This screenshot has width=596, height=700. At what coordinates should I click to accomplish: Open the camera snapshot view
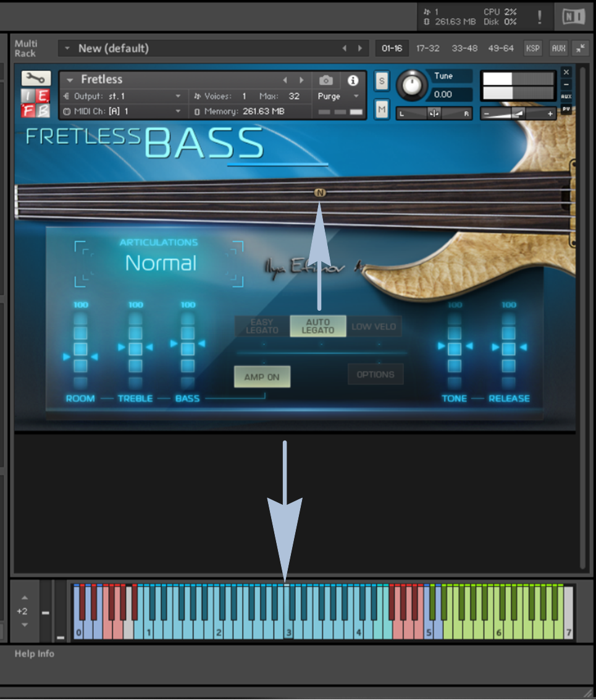point(326,80)
